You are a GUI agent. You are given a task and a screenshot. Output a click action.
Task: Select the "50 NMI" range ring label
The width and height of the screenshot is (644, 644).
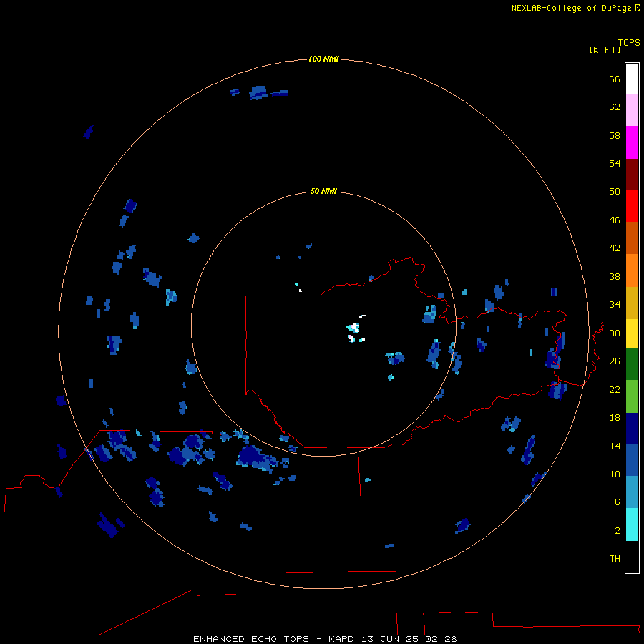coord(323,191)
